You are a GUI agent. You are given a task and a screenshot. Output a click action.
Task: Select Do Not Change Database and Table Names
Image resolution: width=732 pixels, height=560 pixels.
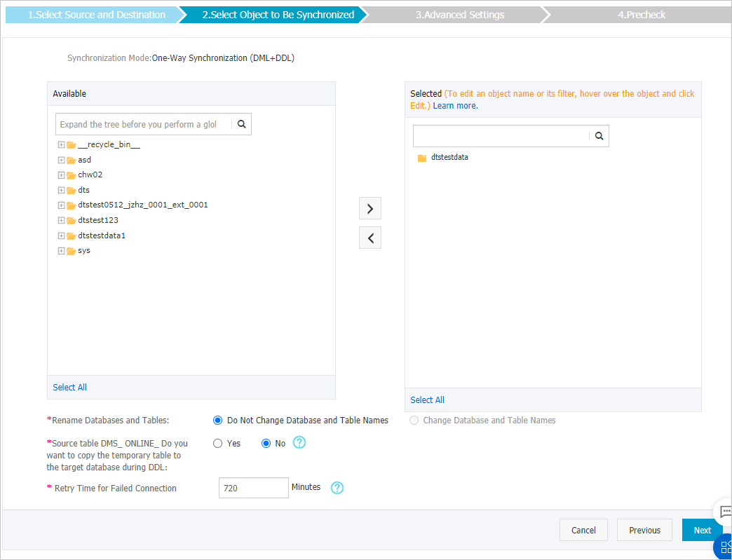pos(217,420)
